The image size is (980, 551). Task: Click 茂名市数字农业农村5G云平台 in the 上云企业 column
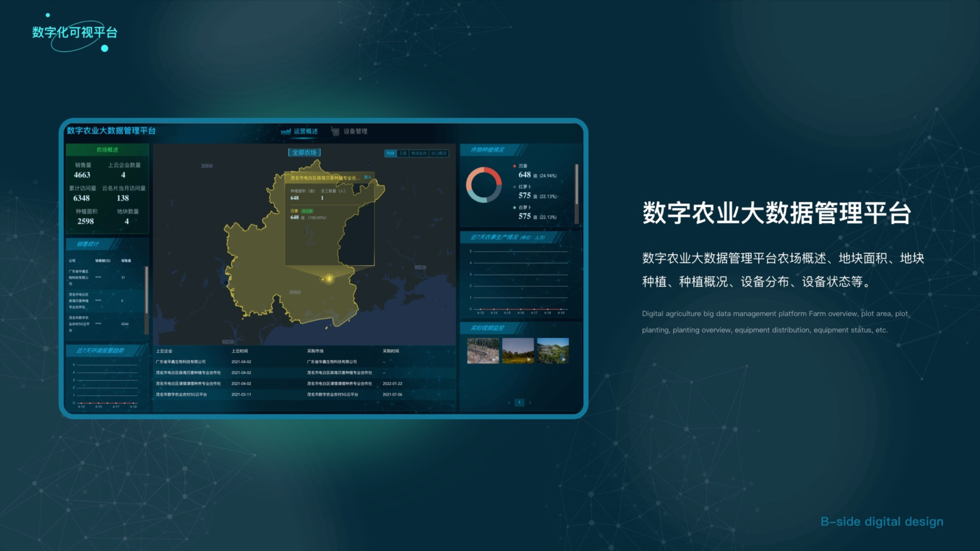click(181, 394)
